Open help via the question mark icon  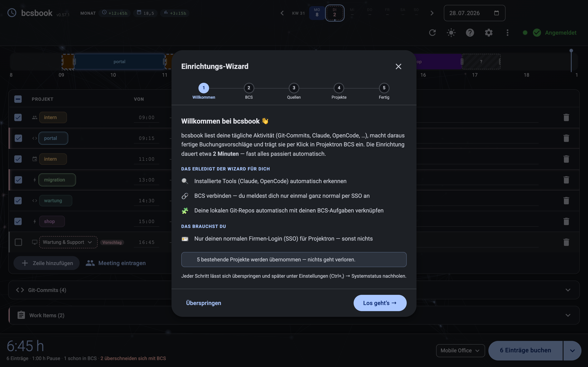point(470,33)
